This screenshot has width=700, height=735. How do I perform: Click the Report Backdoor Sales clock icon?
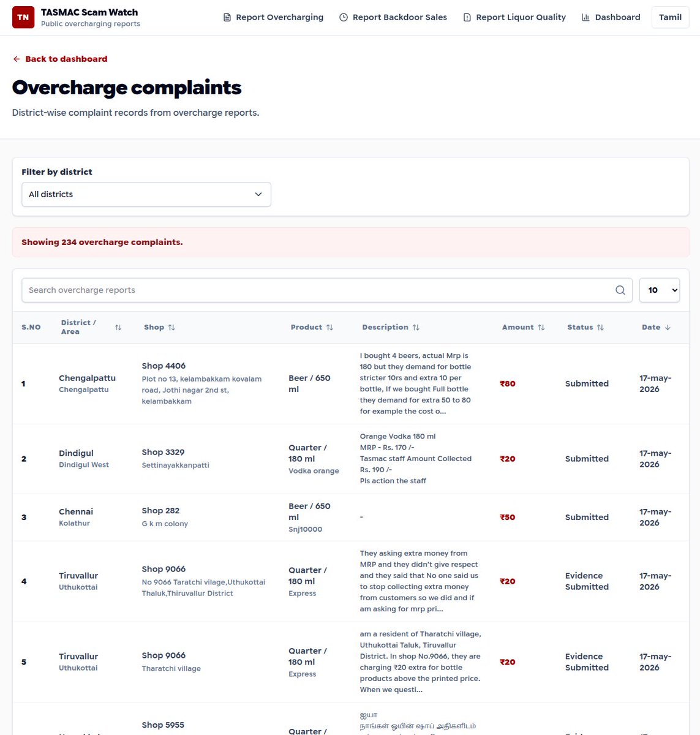click(x=344, y=17)
